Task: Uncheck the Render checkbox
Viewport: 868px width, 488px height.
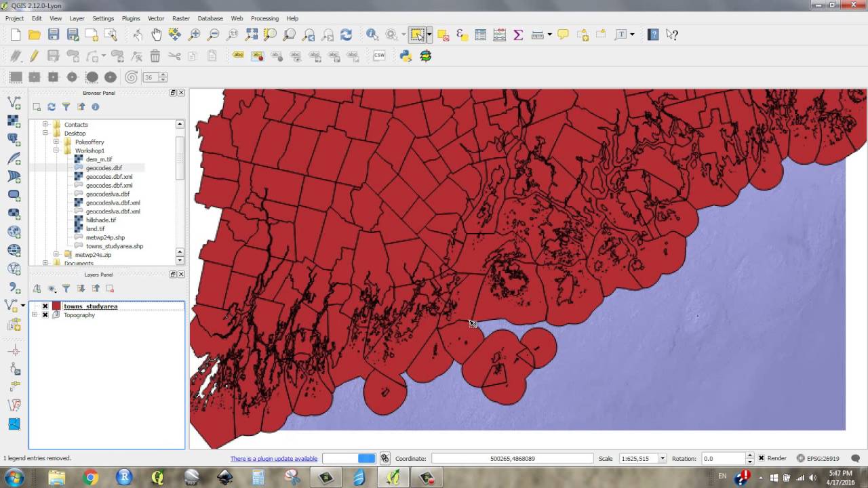Action: (762, 459)
